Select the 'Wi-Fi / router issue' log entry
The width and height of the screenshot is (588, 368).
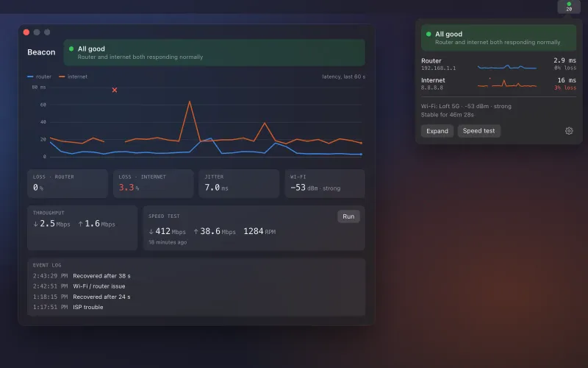(99, 286)
